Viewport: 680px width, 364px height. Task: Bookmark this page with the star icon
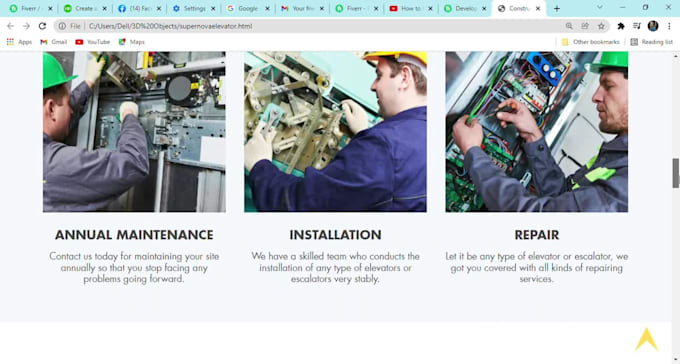tap(601, 26)
